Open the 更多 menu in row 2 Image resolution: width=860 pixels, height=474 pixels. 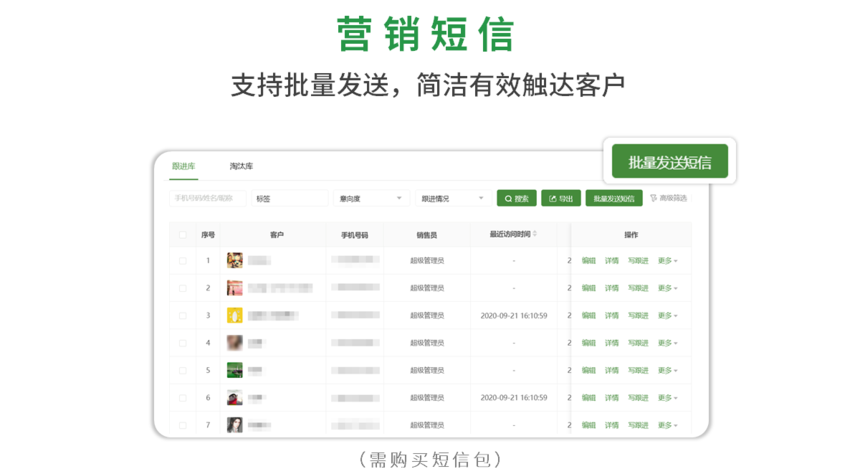(667, 289)
